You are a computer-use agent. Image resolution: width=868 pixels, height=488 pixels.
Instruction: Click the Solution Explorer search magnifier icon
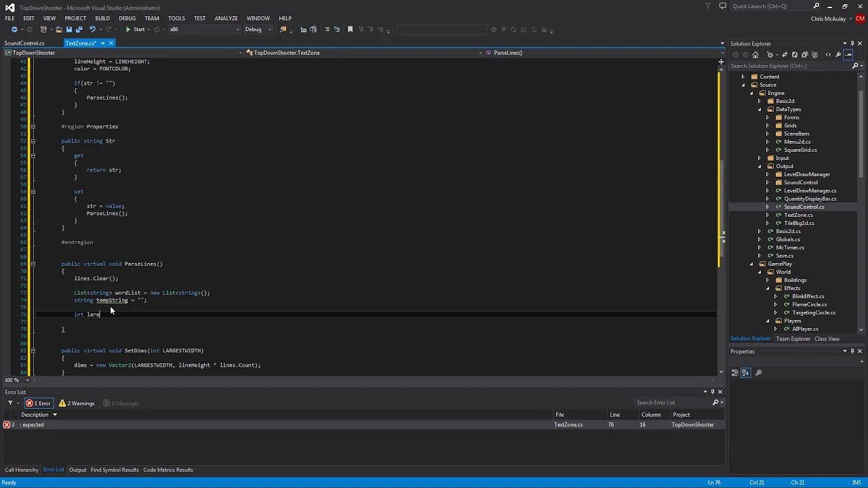click(854, 66)
